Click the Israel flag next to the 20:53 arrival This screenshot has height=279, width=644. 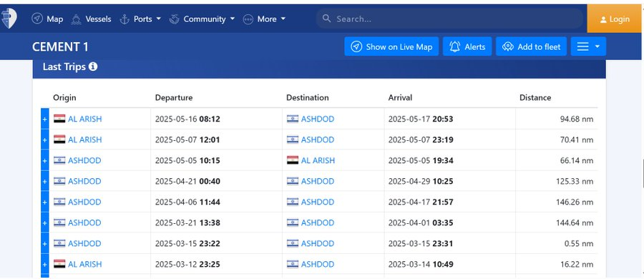point(293,119)
